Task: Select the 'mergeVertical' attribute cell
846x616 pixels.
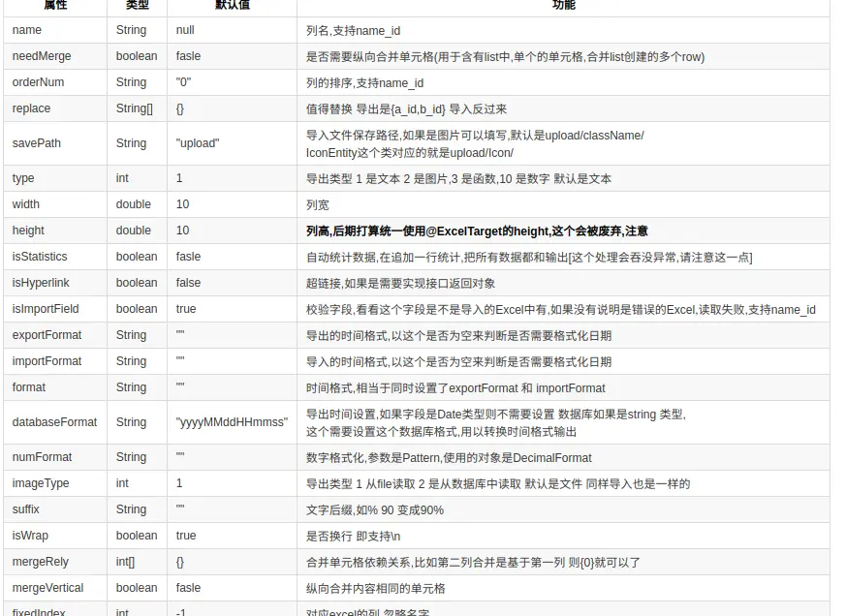Action: click(55, 588)
